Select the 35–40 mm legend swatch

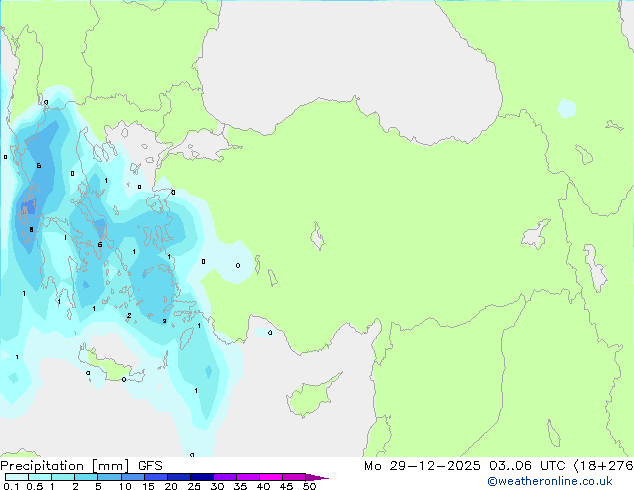click(x=247, y=477)
